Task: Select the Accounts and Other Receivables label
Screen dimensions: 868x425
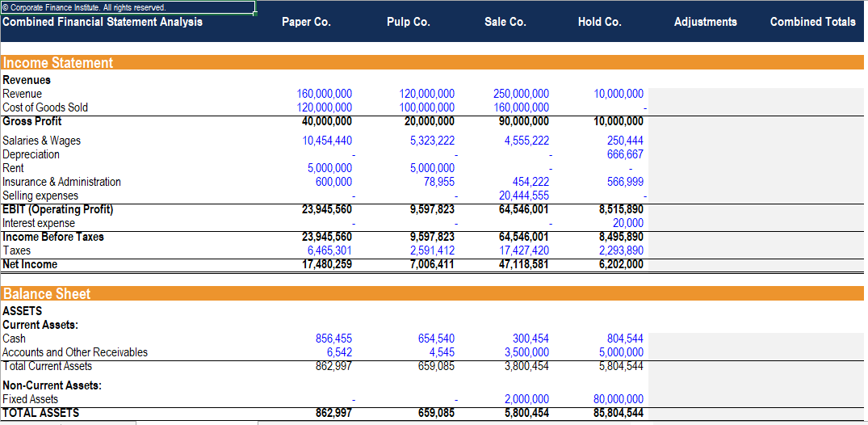Action: coord(75,352)
